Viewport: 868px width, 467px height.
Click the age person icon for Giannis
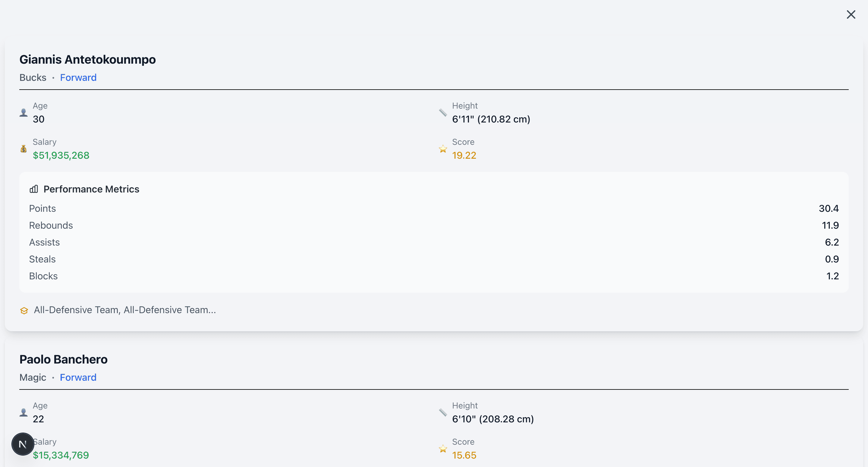point(24,113)
